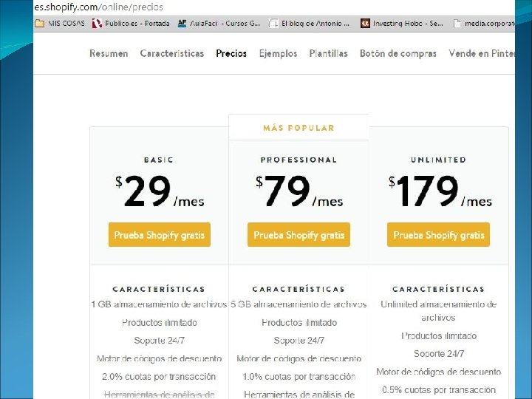Click the CARACTERÍSTICAS heading in the Basic column

(x=159, y=289)
